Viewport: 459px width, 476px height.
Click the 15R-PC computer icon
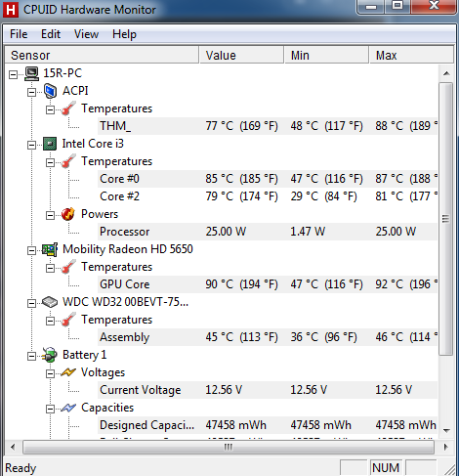(x=31, y=73)
